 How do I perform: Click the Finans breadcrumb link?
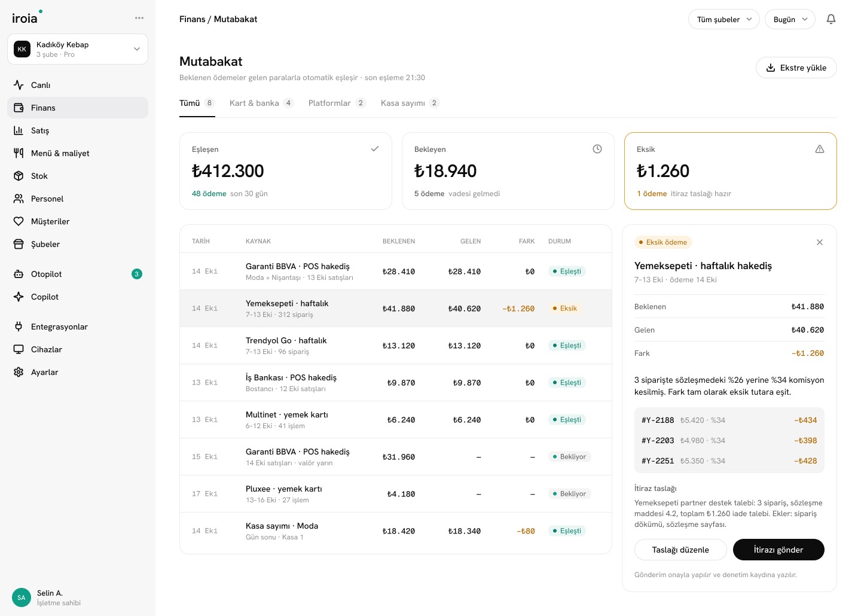(192, 19)
